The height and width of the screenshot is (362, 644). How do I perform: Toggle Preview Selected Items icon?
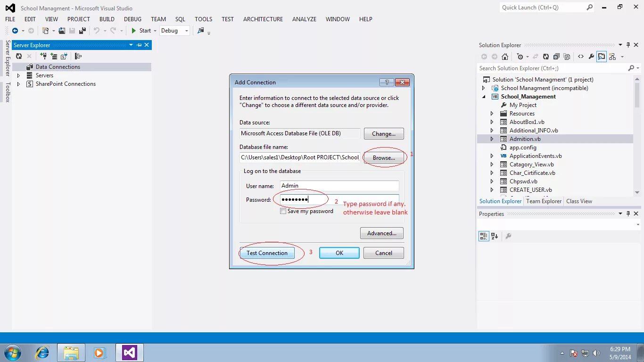(x=602, y=57)
